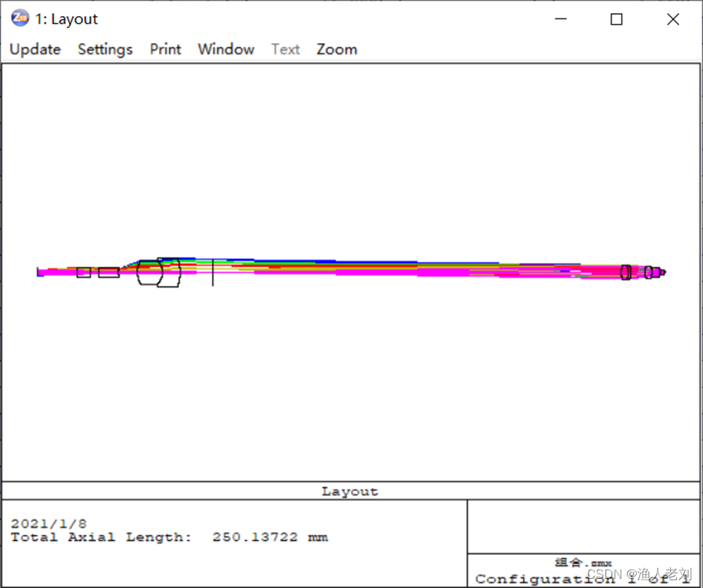Click the large doublet lens outline
The height and width of the screenshot is (588, 703).
click(x=159, y=272)
